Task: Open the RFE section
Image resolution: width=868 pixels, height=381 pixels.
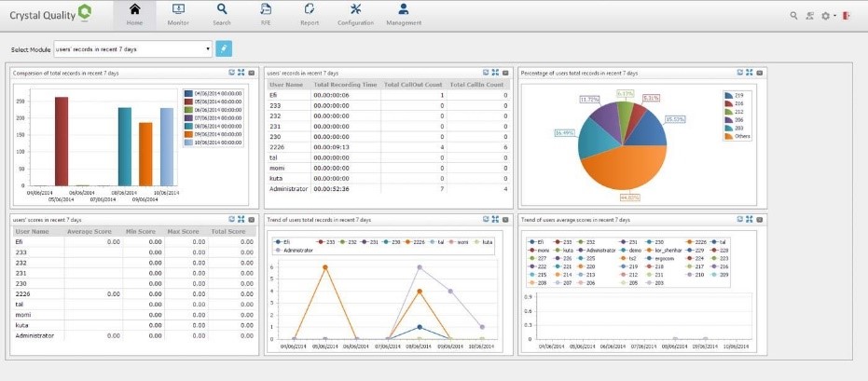Action: point(266,14)
